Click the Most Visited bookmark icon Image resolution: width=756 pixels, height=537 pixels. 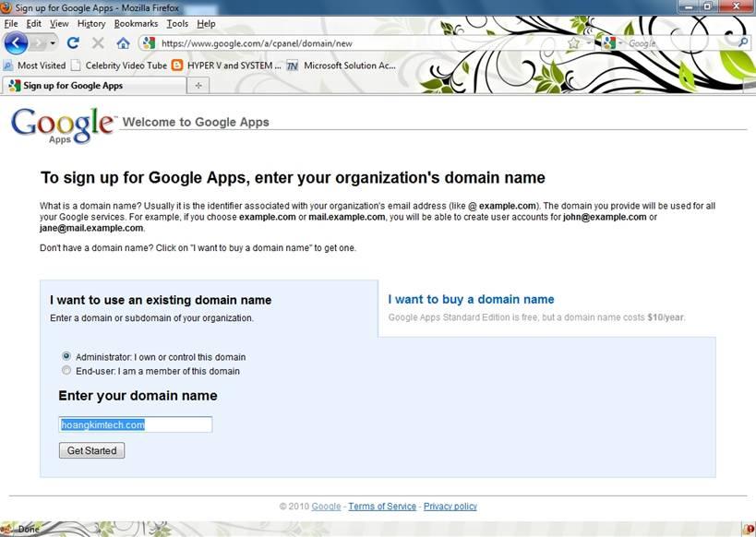8,66
